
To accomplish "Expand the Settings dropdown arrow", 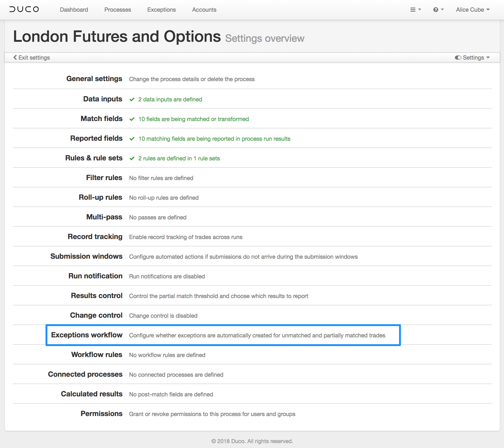I will [x=488, y=57].
